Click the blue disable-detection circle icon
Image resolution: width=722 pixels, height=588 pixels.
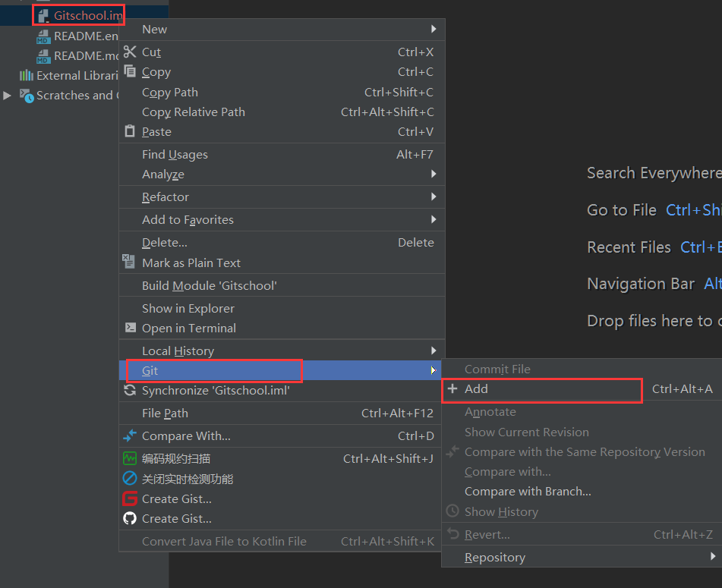pyautogui.click(x=130, y=479)
